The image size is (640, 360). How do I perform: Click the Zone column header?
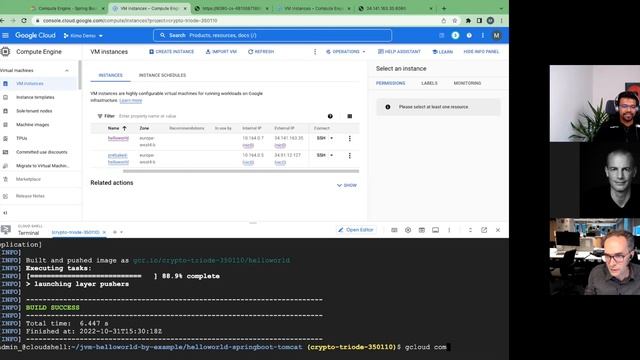coord(144,128)
